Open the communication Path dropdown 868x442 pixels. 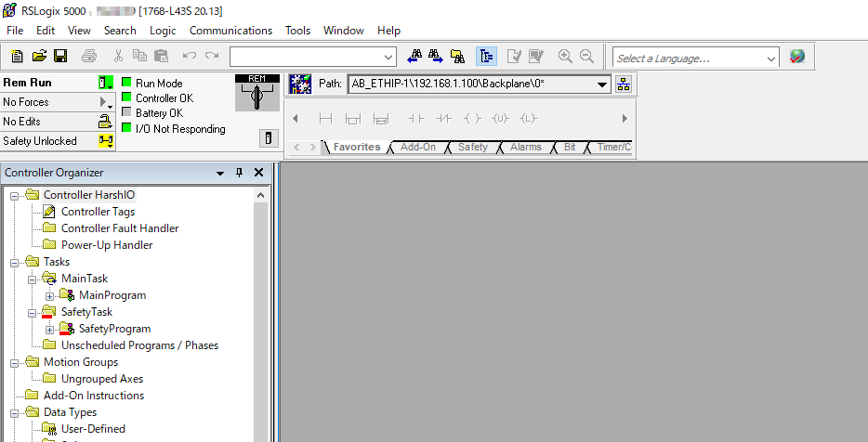tap(601, 84)
